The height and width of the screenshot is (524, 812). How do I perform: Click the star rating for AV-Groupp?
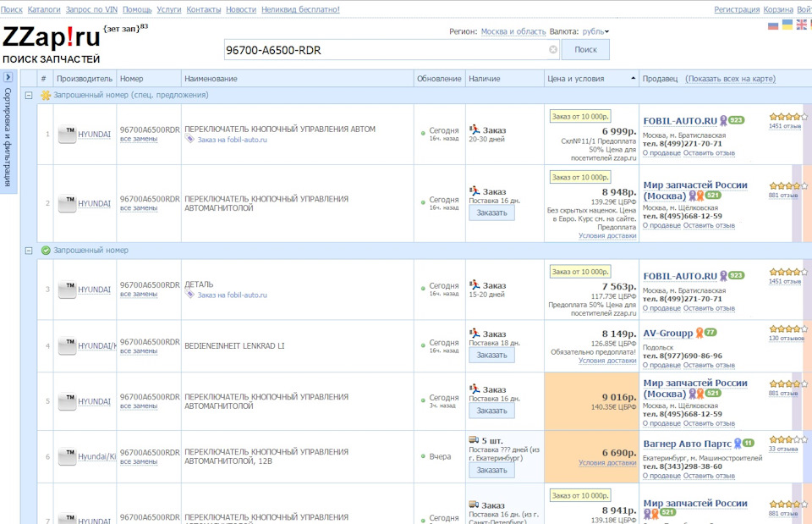[x=787, y=328]
